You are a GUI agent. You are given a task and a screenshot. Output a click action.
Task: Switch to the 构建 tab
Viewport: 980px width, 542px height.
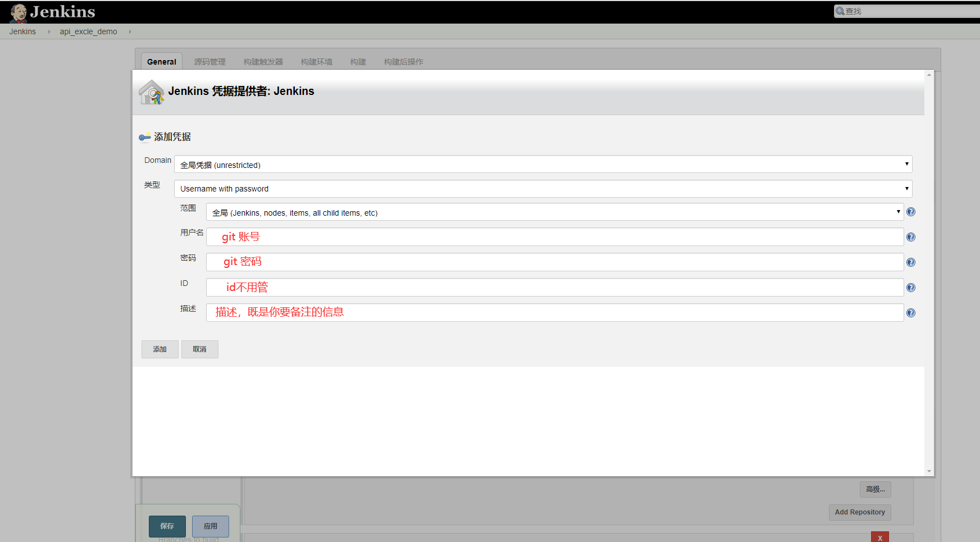tap(358, 62)
